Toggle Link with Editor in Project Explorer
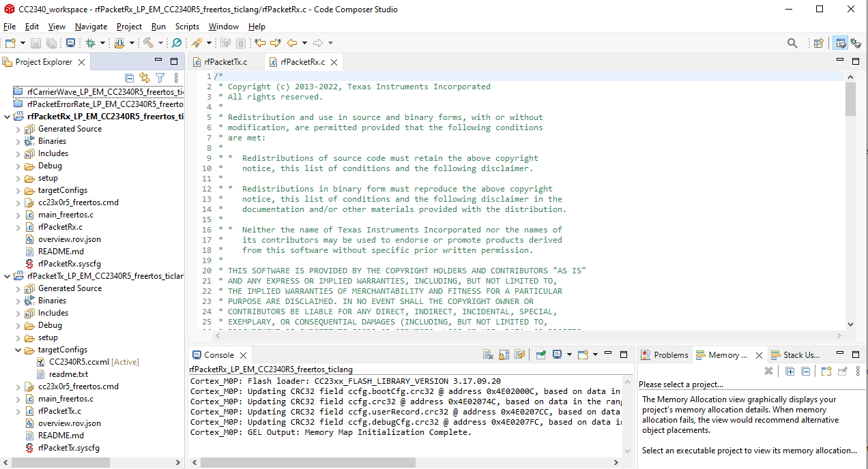Image resolution: width=868 pixels, height=469 pixels. [x=145, y=78]
